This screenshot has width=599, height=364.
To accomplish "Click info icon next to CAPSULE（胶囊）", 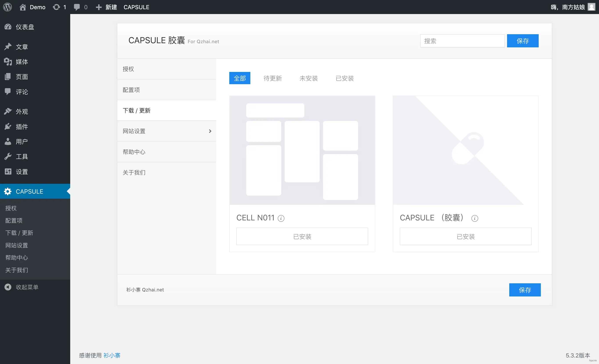I will pos(475,218).
